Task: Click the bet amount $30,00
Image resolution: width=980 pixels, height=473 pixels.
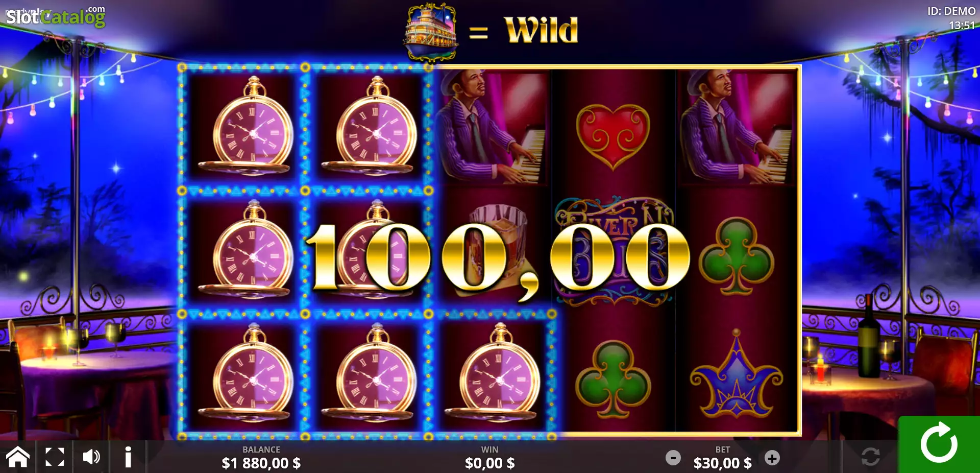Action: [x=722, y=463]
